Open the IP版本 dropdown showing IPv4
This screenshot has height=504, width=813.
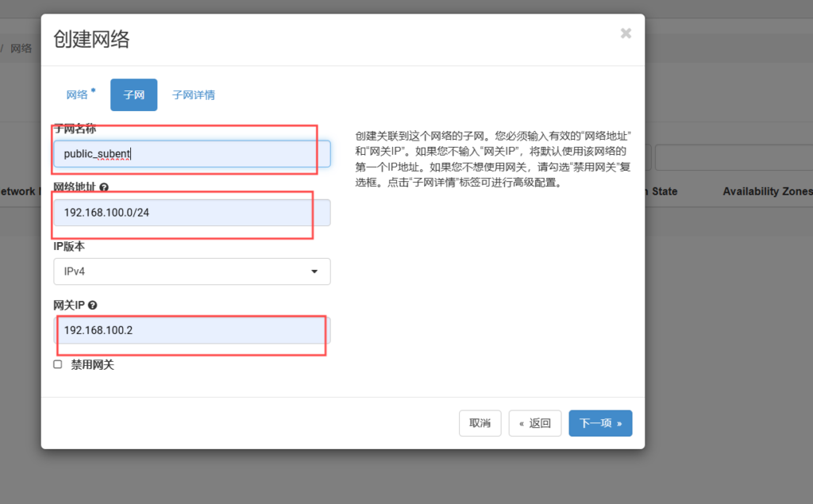(x=191, y=271)
